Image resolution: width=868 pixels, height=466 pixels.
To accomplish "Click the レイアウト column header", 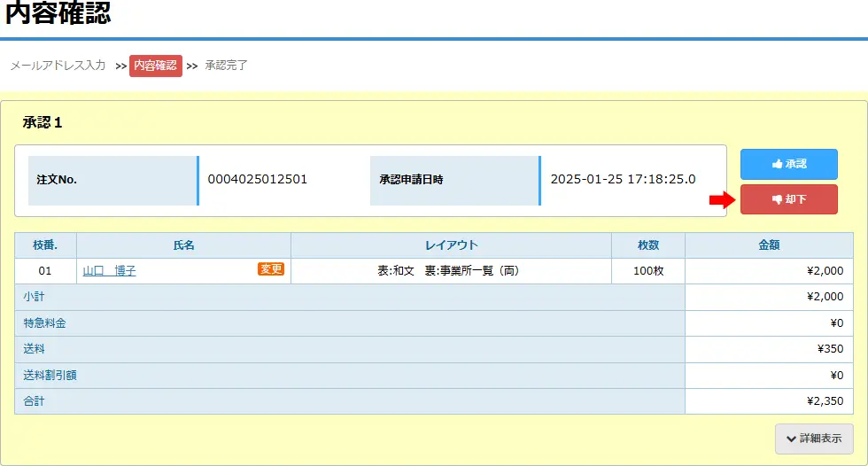I will click(451, 245).
